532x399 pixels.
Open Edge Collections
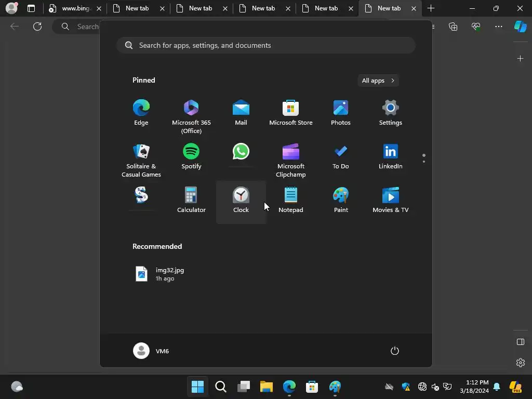(453, 26)
